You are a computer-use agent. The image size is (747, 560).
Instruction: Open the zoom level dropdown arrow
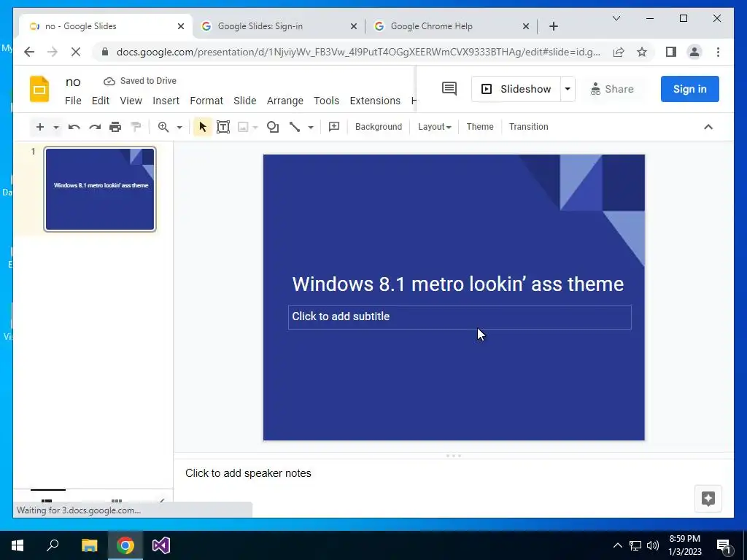[x=179, y=127]
